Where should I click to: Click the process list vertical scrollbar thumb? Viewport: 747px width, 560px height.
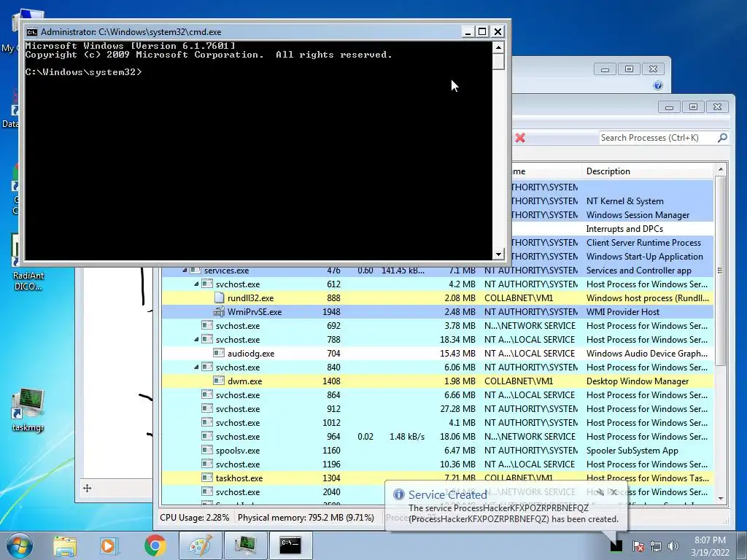click(x=720, y=271)
